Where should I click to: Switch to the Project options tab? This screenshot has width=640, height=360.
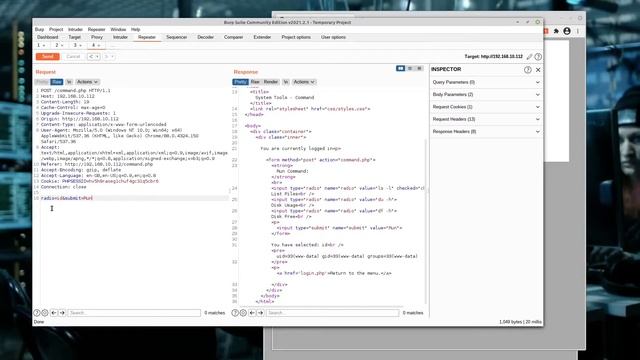coord(296,37)
